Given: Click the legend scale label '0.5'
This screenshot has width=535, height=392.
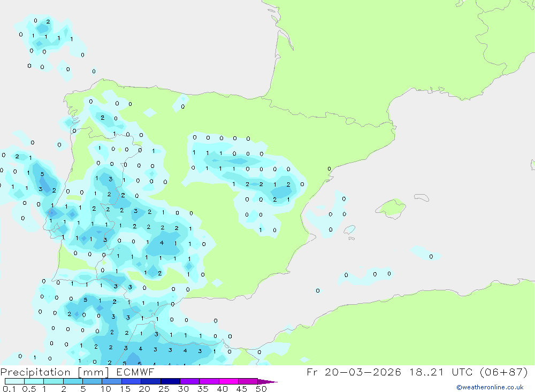Looking at the screenshot, I should [x=29, y=389].
